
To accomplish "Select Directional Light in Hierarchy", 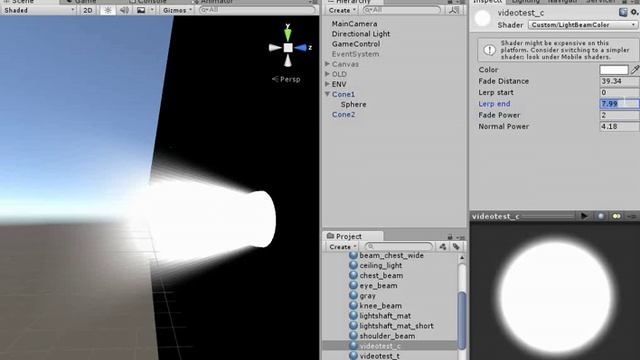I will [361, 34].
